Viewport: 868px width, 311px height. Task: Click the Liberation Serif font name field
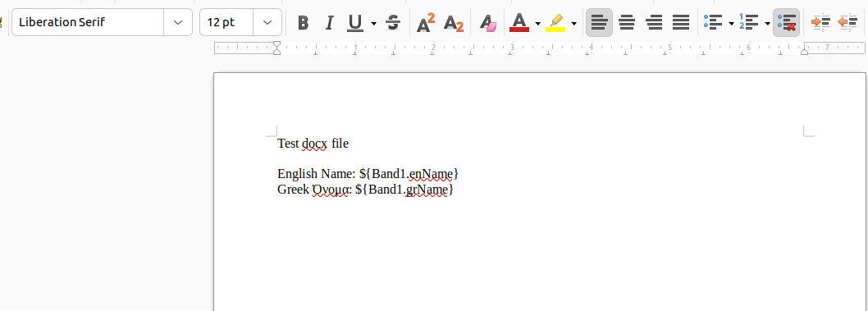coord(88,22)
